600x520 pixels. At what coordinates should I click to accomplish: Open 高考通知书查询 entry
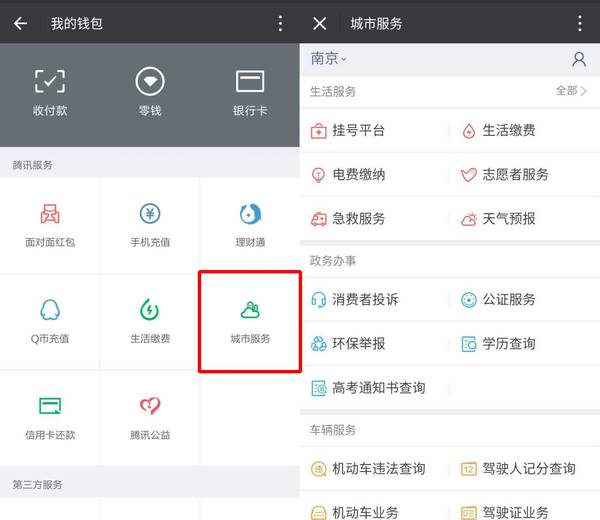(368, 388)
